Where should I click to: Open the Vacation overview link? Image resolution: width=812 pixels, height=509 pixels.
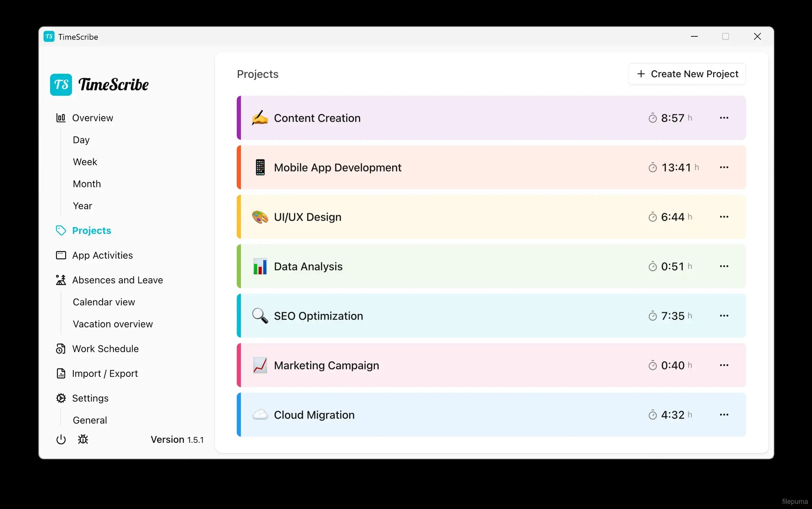pos(113,324)
